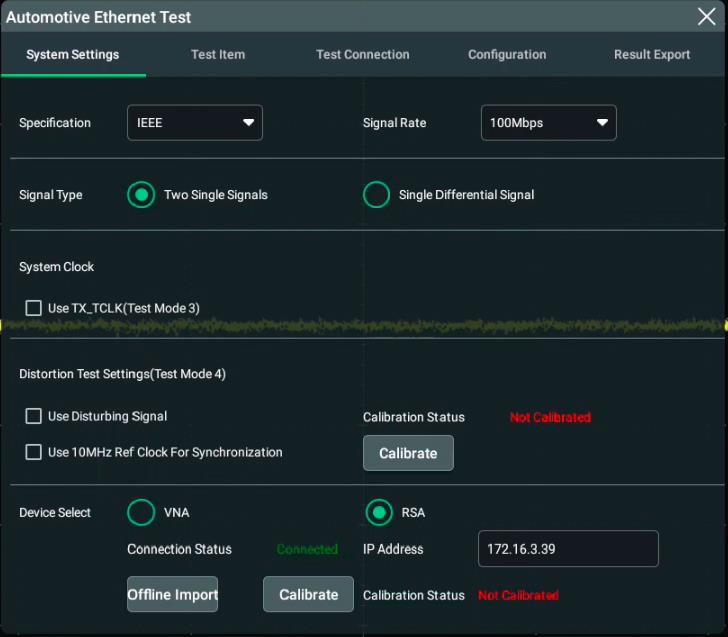Screen dimensions: 728x637
Task: Expand the Specification dropdown showing IEEE
Action: tap(194, 123)
